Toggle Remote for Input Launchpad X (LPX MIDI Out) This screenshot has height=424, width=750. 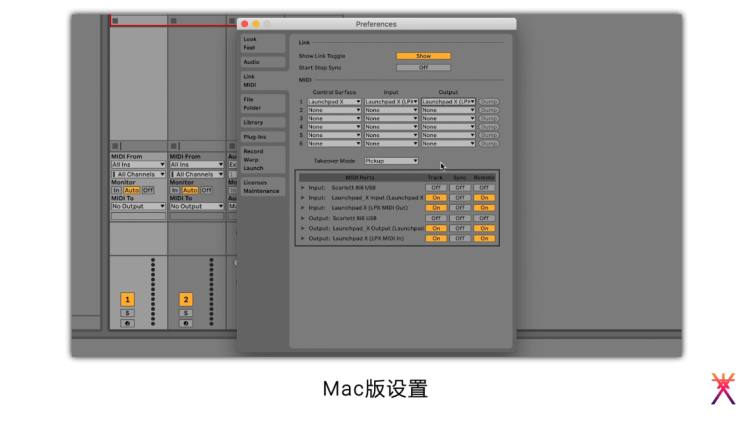point(484,208)
